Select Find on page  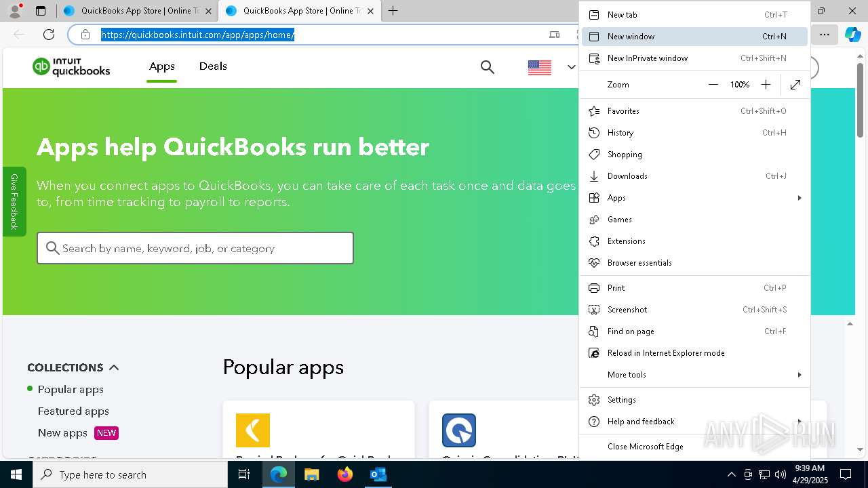694,331
